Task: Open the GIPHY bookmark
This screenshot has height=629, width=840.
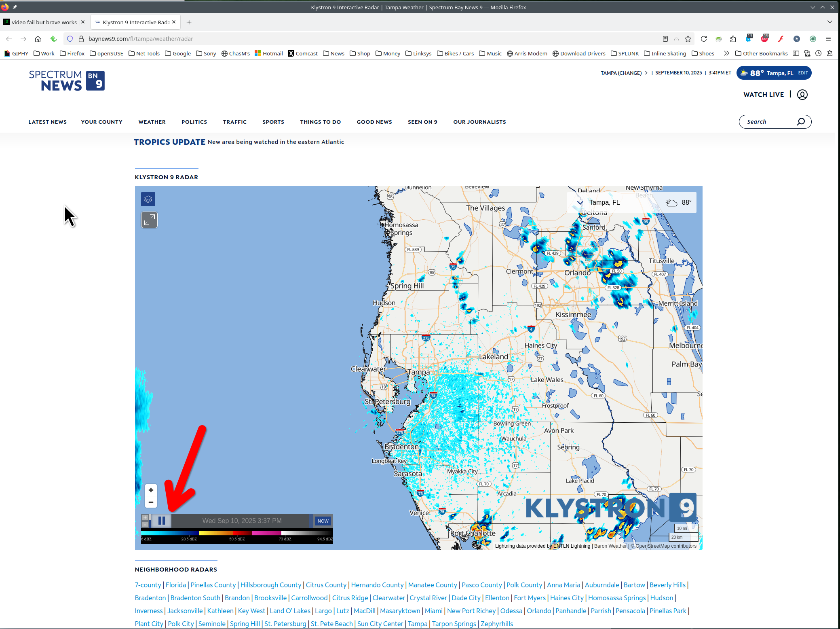Action: point(16,53)
